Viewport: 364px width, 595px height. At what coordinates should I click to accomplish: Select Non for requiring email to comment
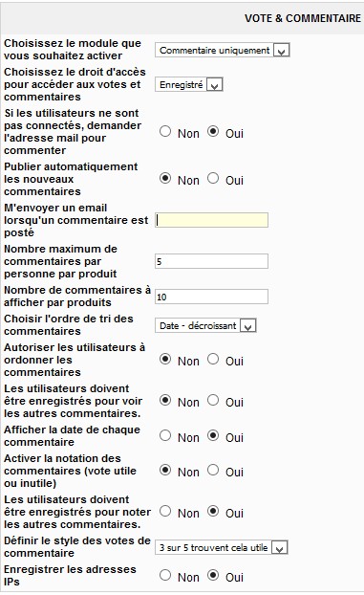[x=165, y=132]
